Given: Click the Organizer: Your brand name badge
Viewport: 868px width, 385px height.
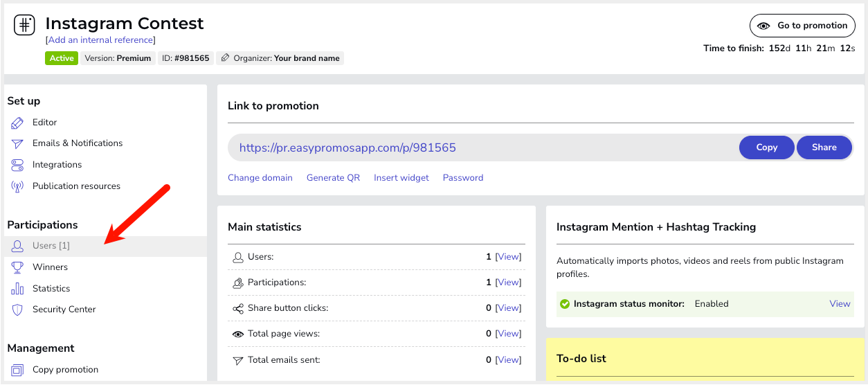Looking at the screenshot, I should (280, 58).
